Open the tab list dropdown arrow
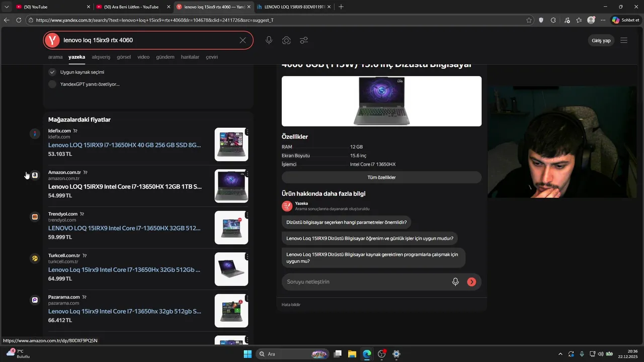 point(7,7)
